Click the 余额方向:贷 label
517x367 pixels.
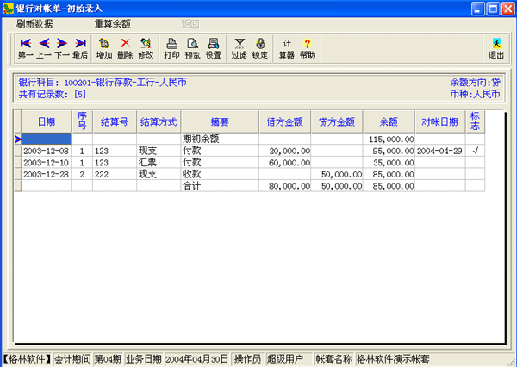pyautogui.click(x=475, y=82)
